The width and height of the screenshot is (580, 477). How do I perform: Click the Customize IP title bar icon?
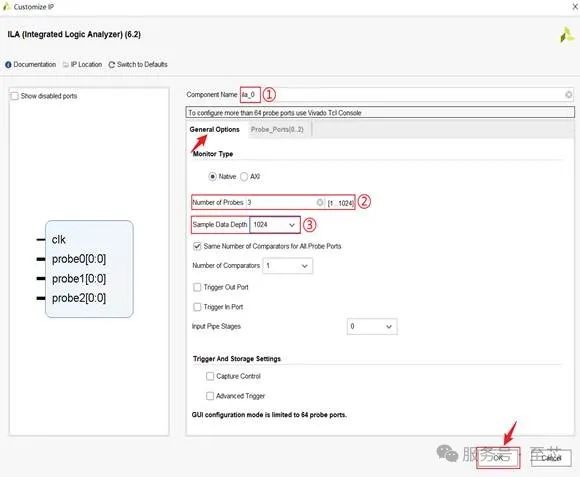pos(6,6)
